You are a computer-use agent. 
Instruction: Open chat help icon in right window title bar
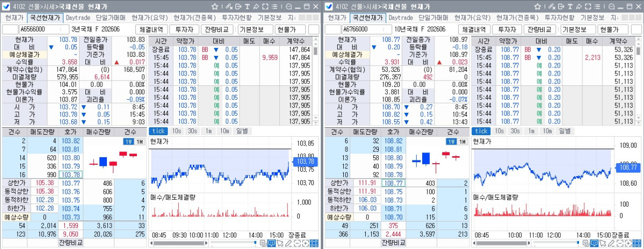point(612,6)
